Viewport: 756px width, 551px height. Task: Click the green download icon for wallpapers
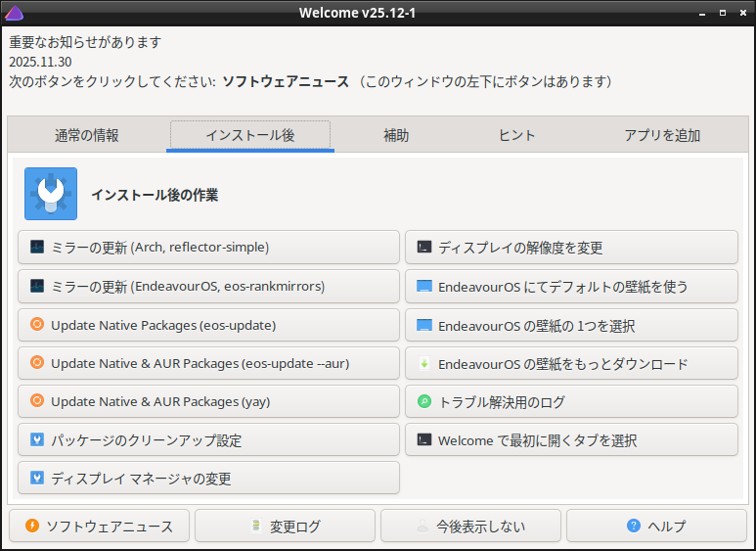click(x=423, y=364)
